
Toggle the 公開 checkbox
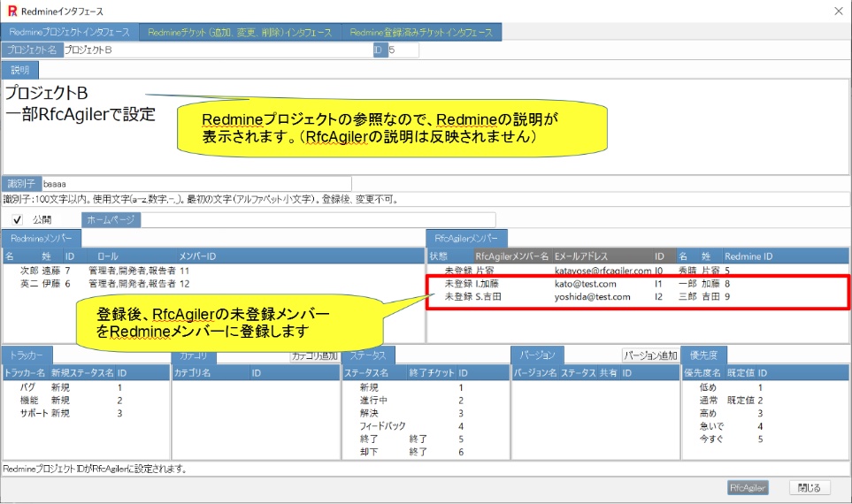tap(18, 219)
